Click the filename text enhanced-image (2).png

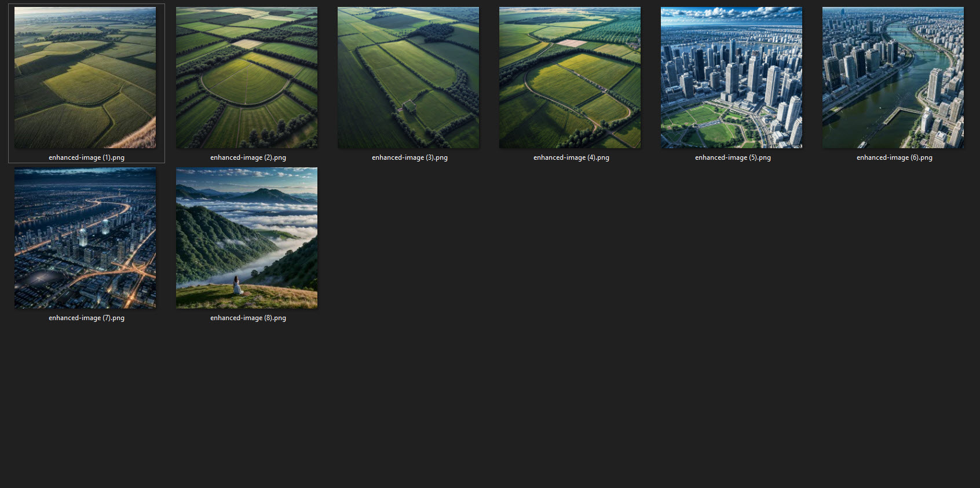pos(248,157)
